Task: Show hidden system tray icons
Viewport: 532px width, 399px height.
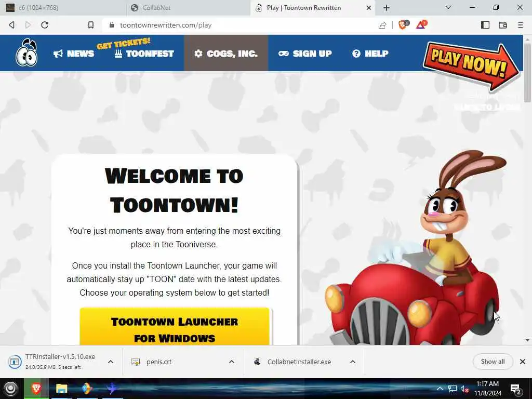Action: click(x=440, y=389)
